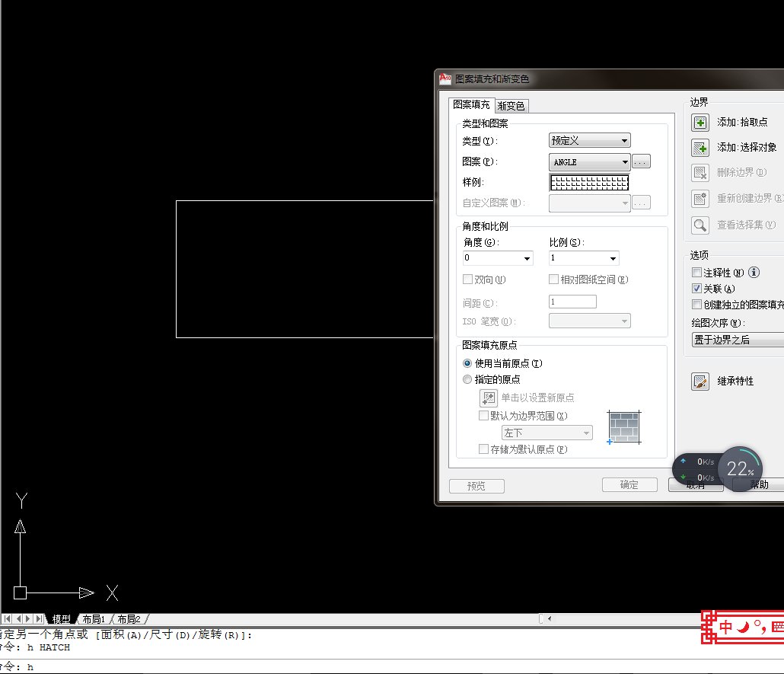Click the hatch 样例 pattern swatch
The height and width of the screenshot is (674, 784).
(590, 182)
